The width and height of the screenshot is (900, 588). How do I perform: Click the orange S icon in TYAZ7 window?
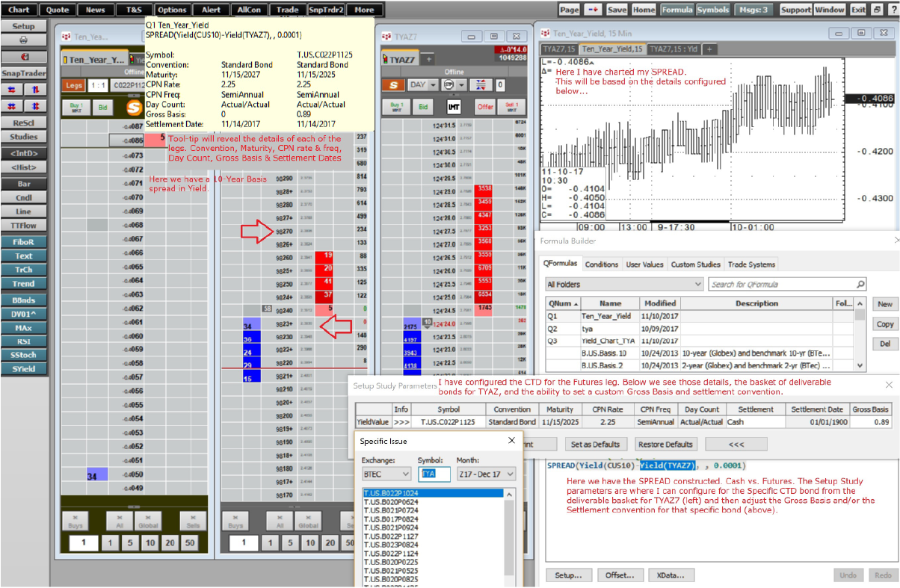pos(393,85)
